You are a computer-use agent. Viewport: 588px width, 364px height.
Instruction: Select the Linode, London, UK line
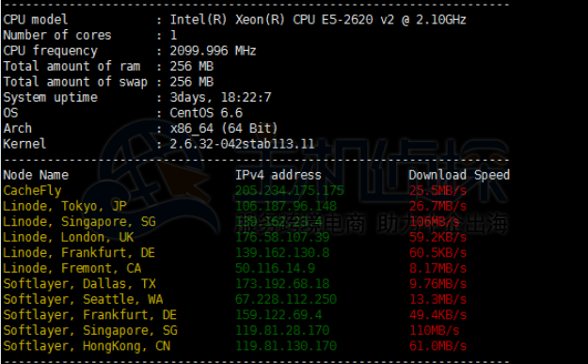(x=69, y=237)
